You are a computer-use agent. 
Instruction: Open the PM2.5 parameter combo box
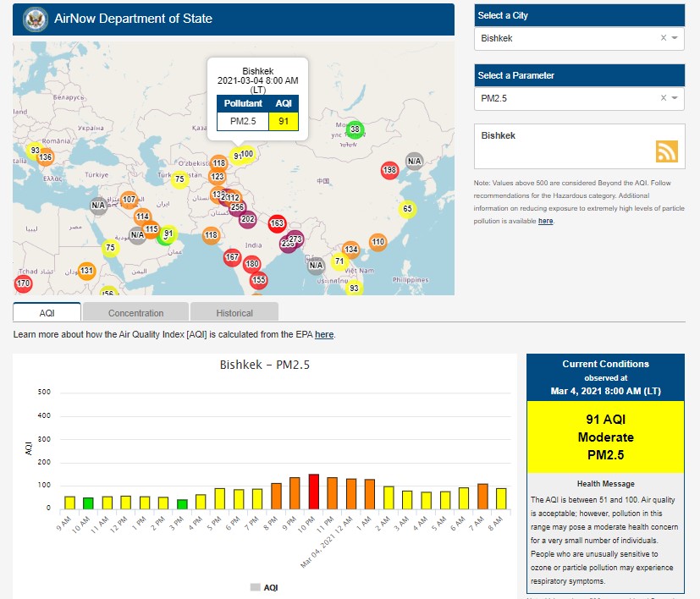(567, 98)
